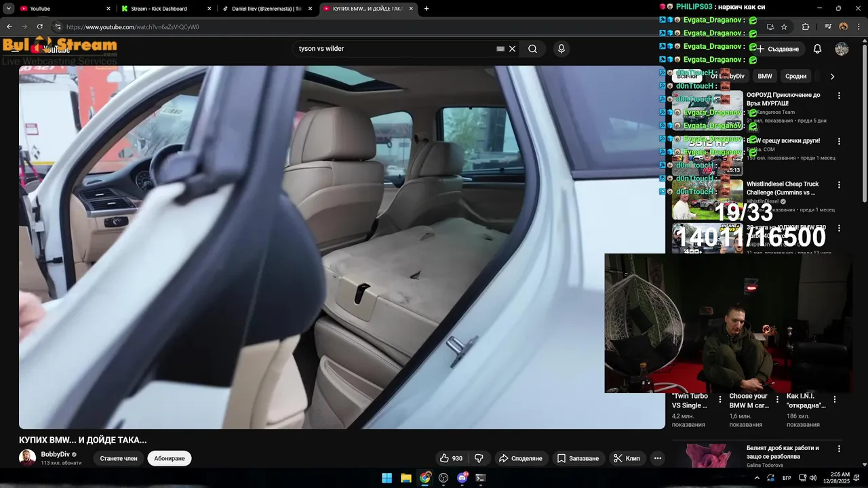Image resolution: width=868 pixels, height=488 pixels.
Task: Open options for Choose your BMW M video
Action: (777, 400)
